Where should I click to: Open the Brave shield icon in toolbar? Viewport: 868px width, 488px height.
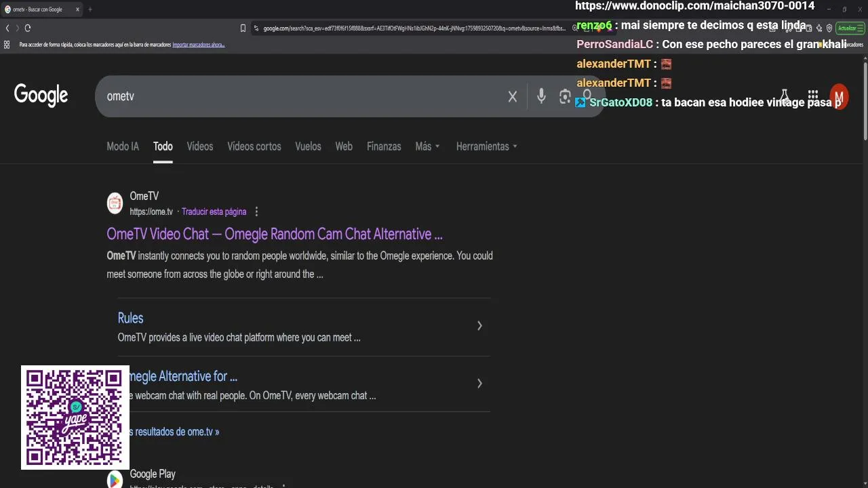coord(829,28)
